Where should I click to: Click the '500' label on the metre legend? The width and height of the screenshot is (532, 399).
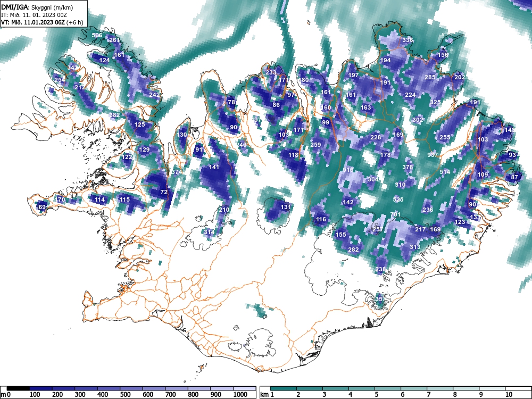point(125,395)
